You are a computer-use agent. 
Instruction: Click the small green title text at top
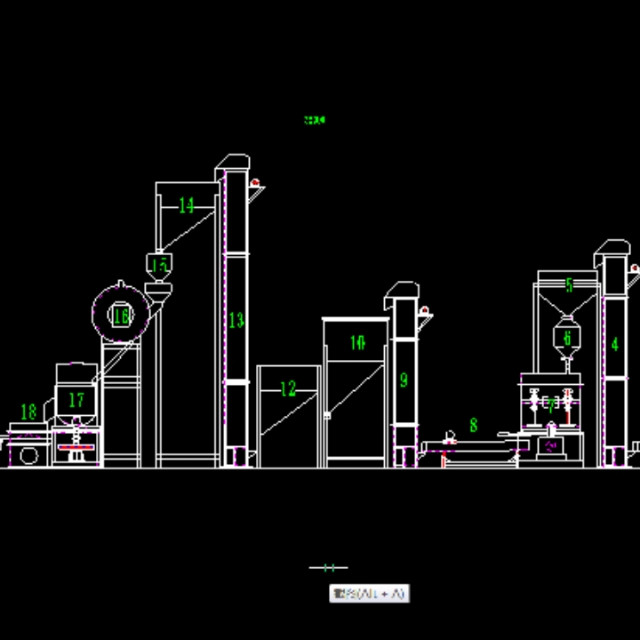(314, 120)
